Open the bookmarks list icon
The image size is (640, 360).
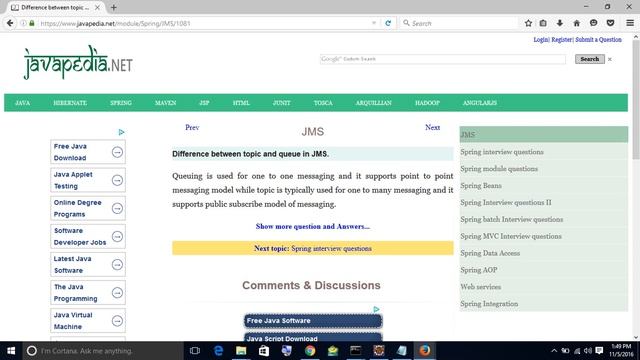tap(543, 23)
